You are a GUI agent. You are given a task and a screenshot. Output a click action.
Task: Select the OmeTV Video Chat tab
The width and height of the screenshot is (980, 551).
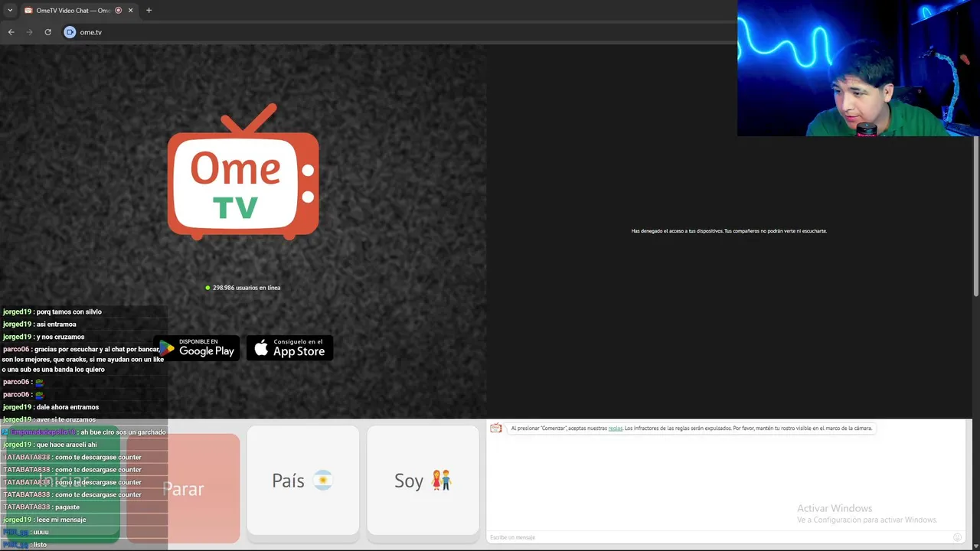(x=73, y=11)
